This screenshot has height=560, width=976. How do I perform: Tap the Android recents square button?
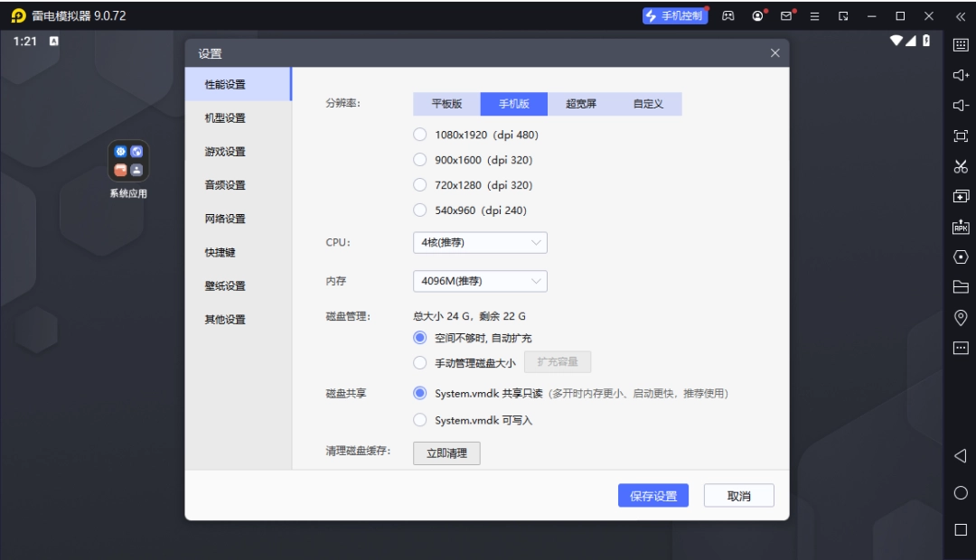pyautogui.click(x=961, y=529)
